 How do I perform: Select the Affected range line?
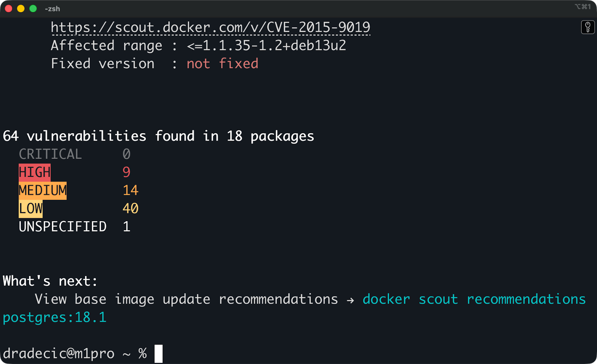(x=198, y=45)
